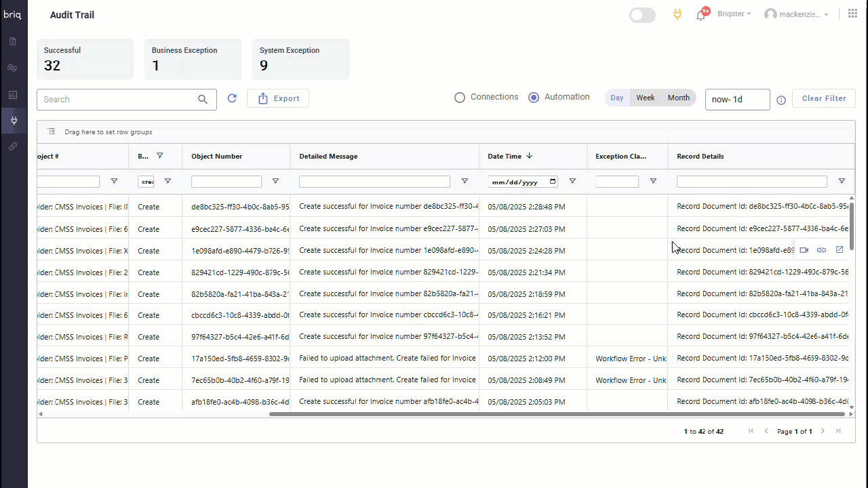
Task: Click the yellow plug icon in header
Action: 677,14
